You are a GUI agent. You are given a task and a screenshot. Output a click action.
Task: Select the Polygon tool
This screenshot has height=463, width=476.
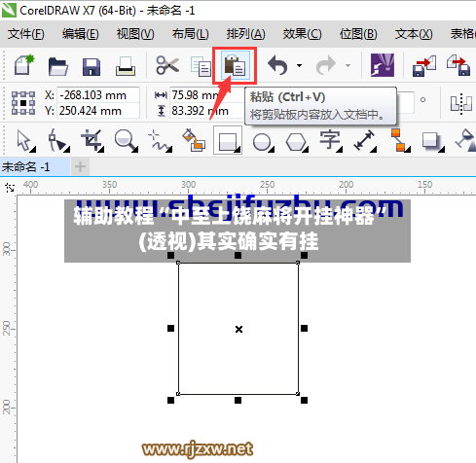[296, 142]
